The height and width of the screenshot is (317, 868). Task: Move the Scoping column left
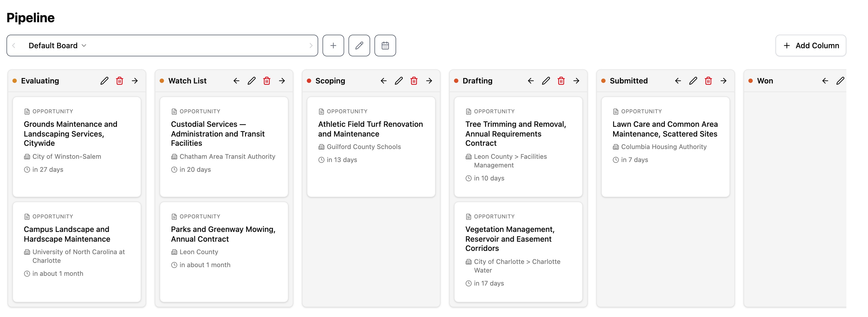[383, 81]
